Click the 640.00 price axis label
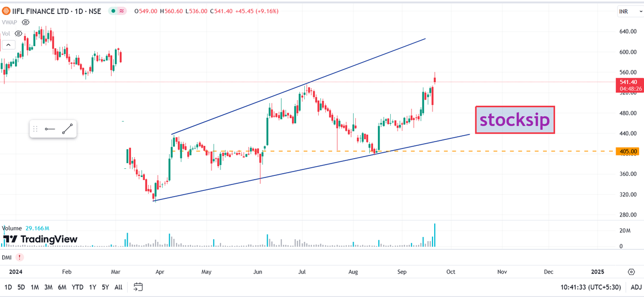The image size is (644, 297). click(627, 32)
